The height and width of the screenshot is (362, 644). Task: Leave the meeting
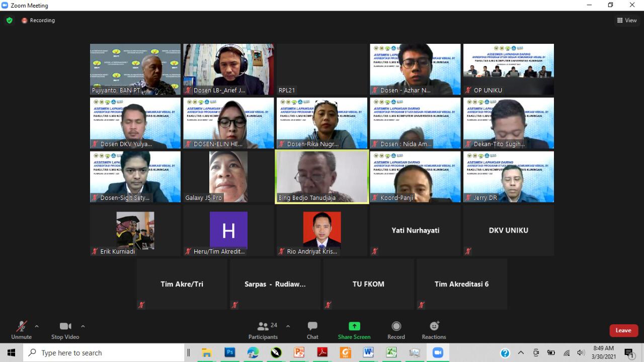tap(623, 330)
